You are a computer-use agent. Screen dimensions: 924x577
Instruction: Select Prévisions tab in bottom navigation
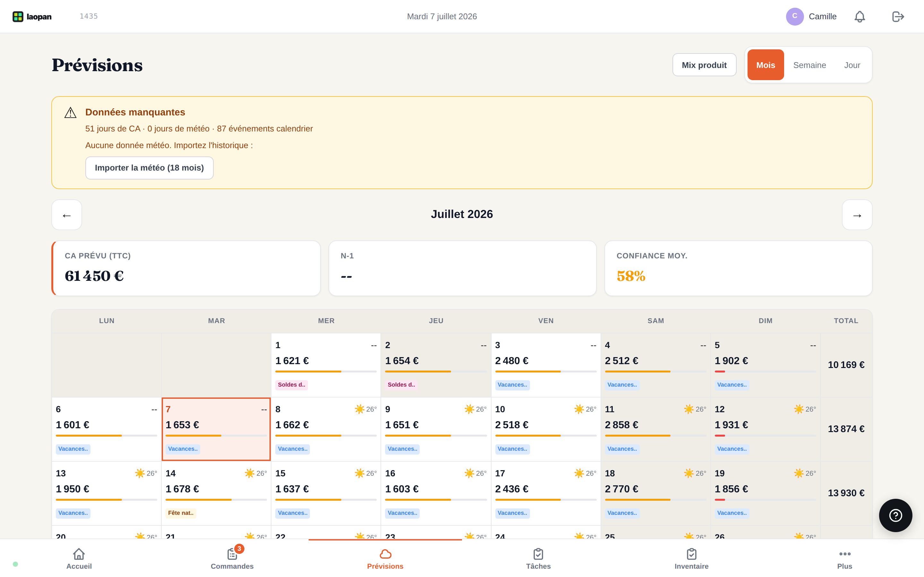(x=385, y=559)
